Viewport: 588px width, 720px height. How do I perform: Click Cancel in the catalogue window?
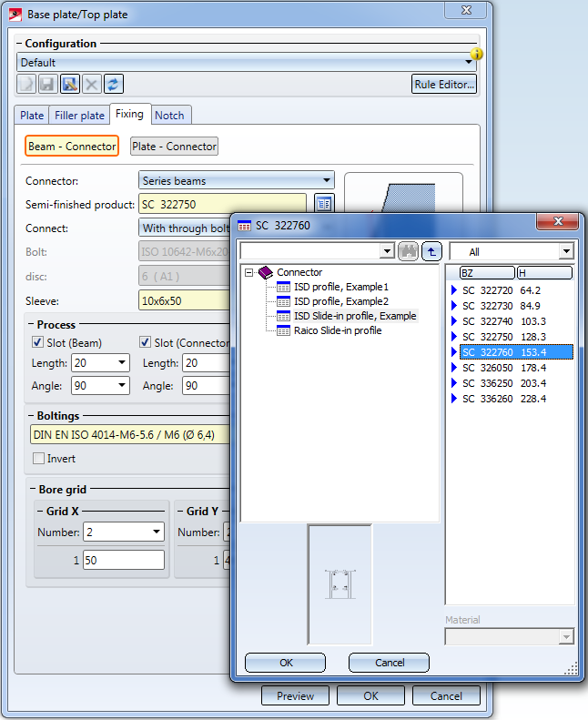[x=390, y=663]
